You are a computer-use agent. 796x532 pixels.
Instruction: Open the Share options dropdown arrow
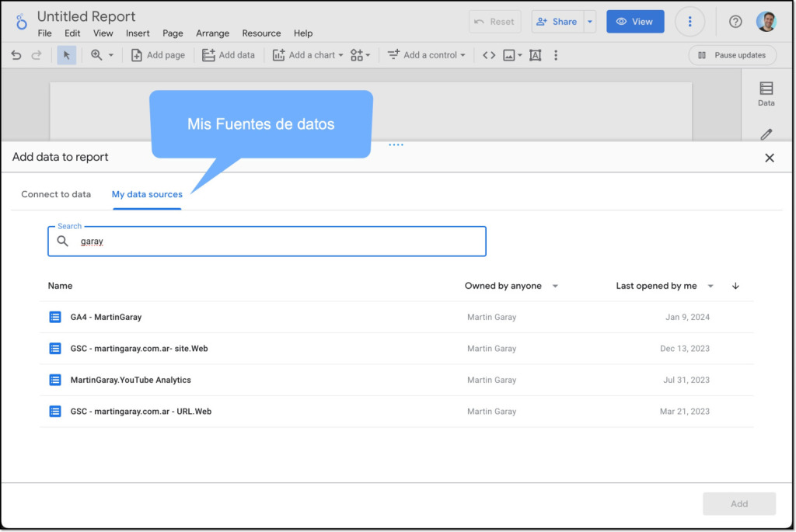point(590,22)
